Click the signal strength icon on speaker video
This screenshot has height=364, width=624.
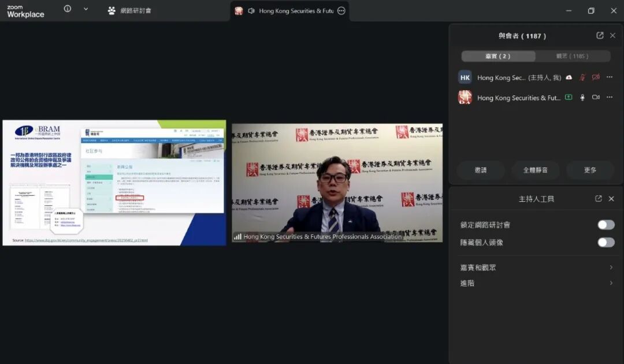tap(237, 236)
